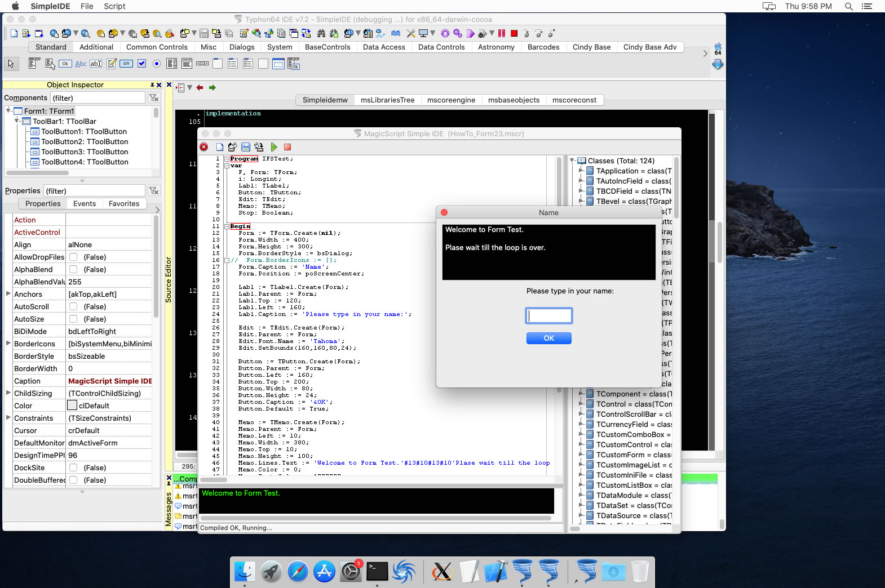Open the Common Controls palette tab
This screenshot has height=588, width=885.
tap(157, 47)
